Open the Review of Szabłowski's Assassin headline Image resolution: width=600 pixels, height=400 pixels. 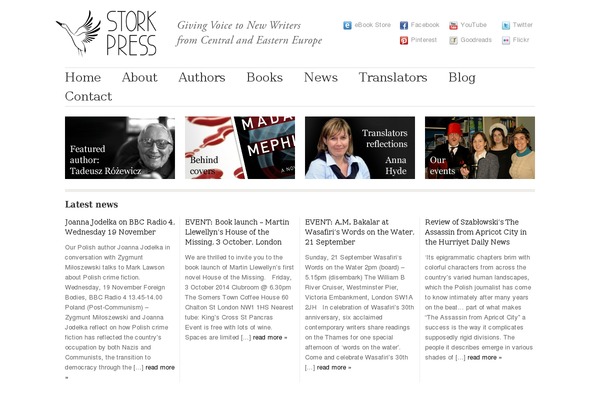tap(476, 232)
